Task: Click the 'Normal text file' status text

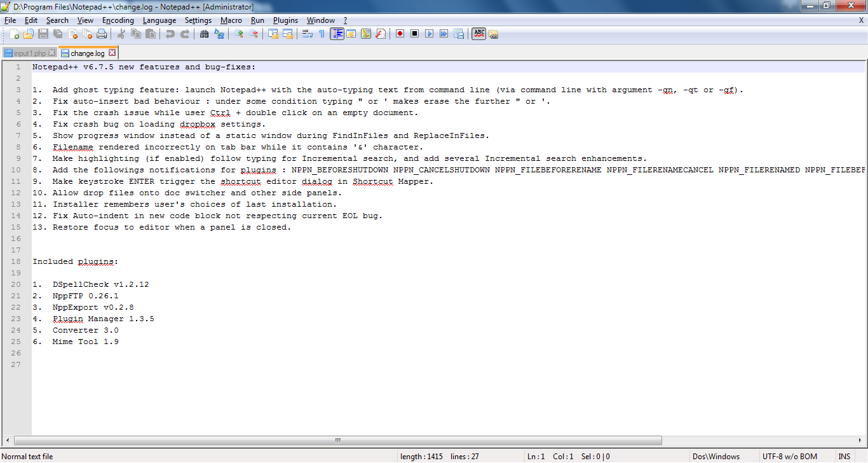Action: coord(28,457)
